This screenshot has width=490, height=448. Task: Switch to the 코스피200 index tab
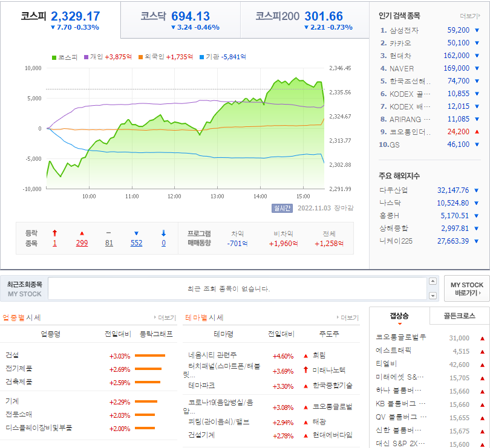point(305,20)
